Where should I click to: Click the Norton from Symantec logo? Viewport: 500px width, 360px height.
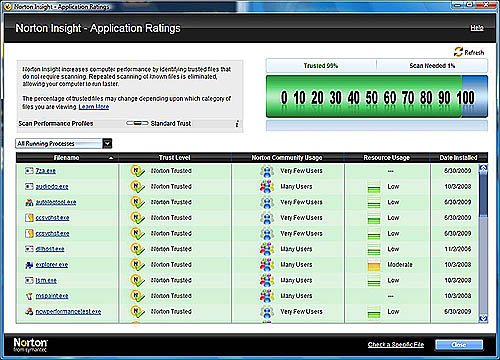coord(30,345)
